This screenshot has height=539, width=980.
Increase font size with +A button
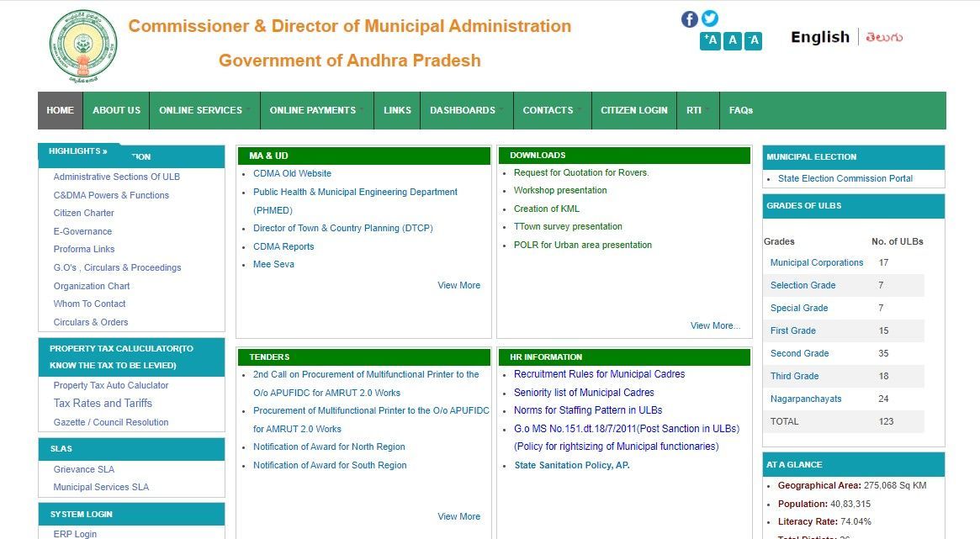click(711, 40)
